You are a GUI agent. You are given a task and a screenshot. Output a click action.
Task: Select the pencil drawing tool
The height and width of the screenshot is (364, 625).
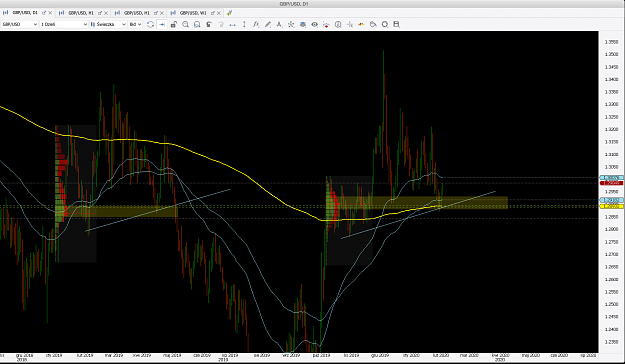point(267,24)
